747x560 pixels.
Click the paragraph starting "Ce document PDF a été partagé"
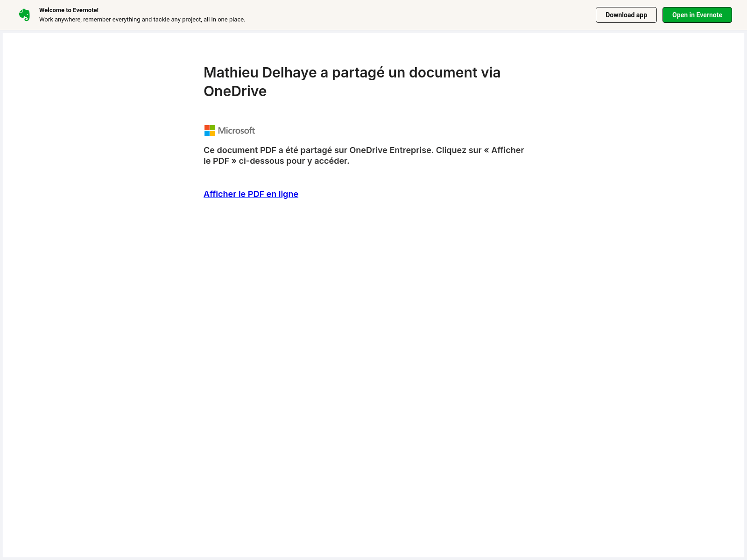click(364, 155)
